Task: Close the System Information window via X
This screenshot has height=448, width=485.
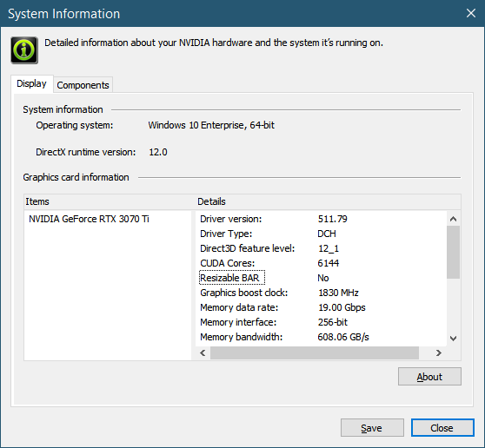Action: (x=471, y=13)
